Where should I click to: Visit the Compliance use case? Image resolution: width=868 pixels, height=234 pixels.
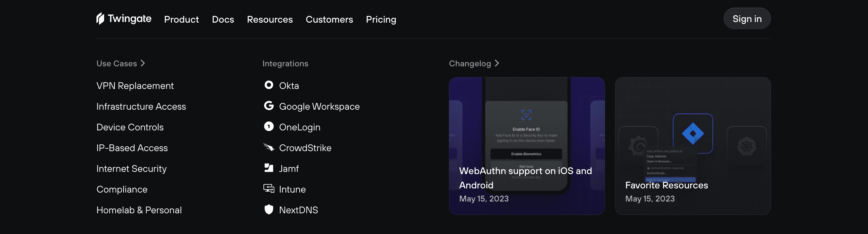tap(122, 190)
